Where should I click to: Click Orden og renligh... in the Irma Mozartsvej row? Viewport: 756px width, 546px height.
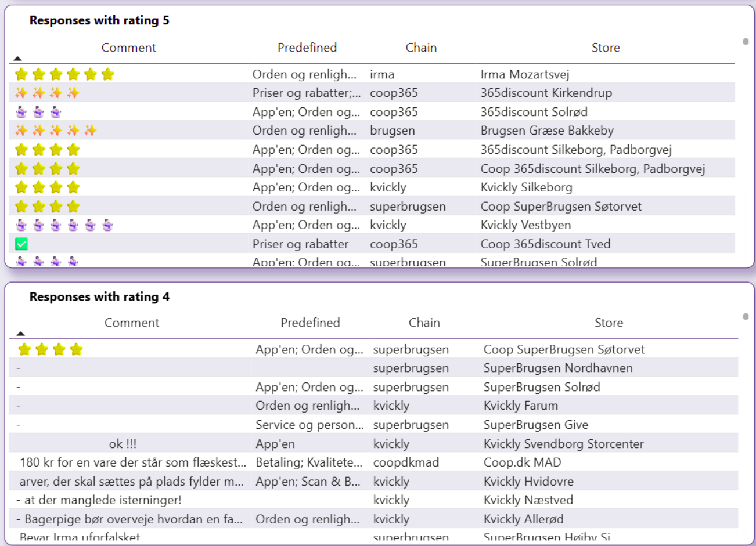click(305, 74)
